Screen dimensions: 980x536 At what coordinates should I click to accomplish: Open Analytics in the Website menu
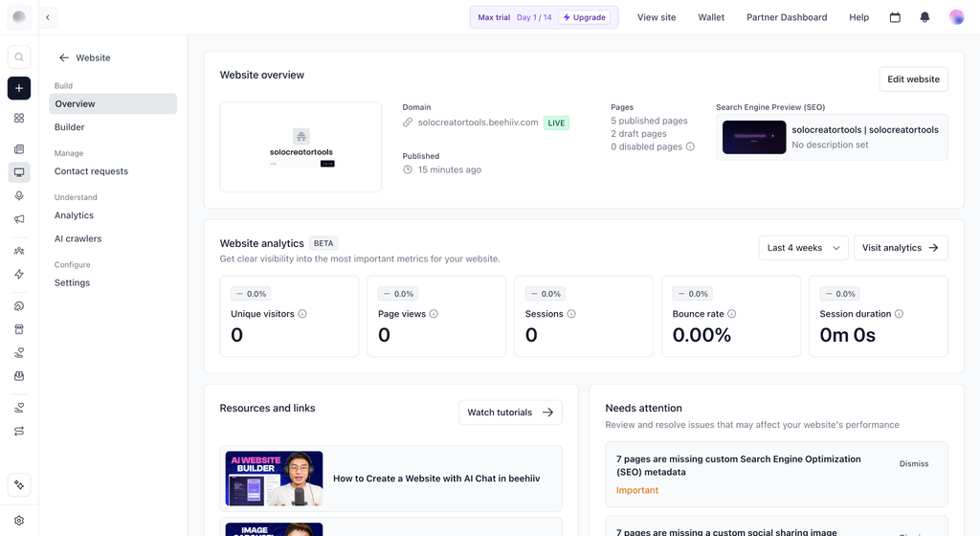(74, 215)
